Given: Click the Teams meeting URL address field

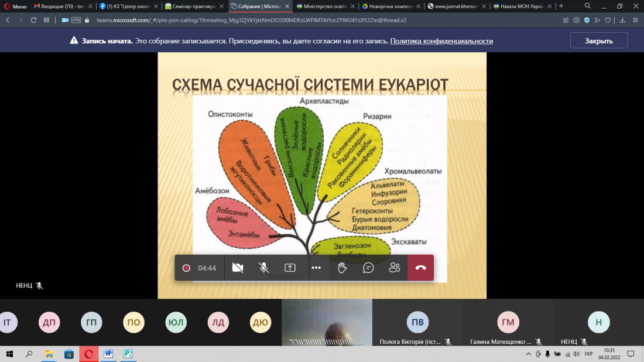Looking at the screenshot, I should (251, 20).
